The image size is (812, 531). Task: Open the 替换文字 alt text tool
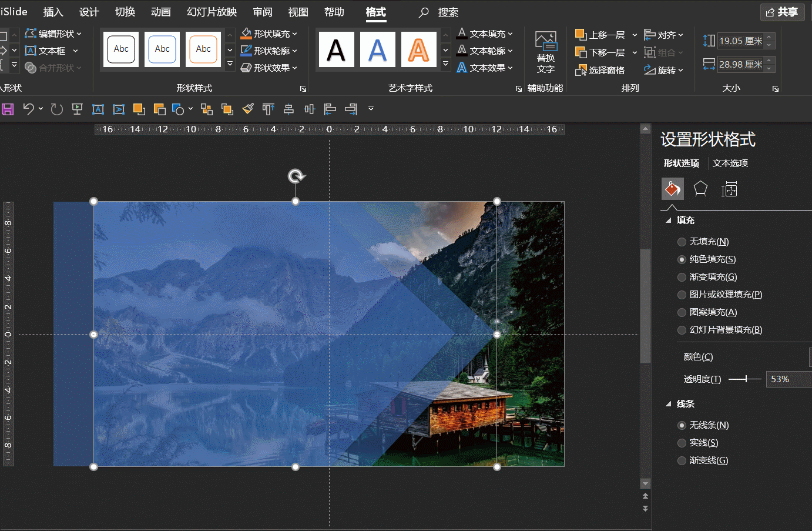pos(545,52)
